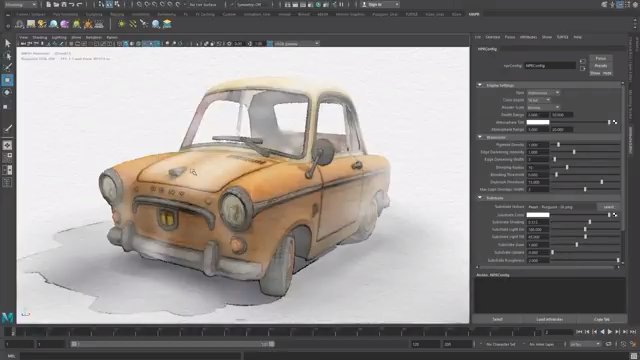Click the Open Scene folder icon
The height and width of the screenshot is (360, 640).
click(x=56, y=4)
